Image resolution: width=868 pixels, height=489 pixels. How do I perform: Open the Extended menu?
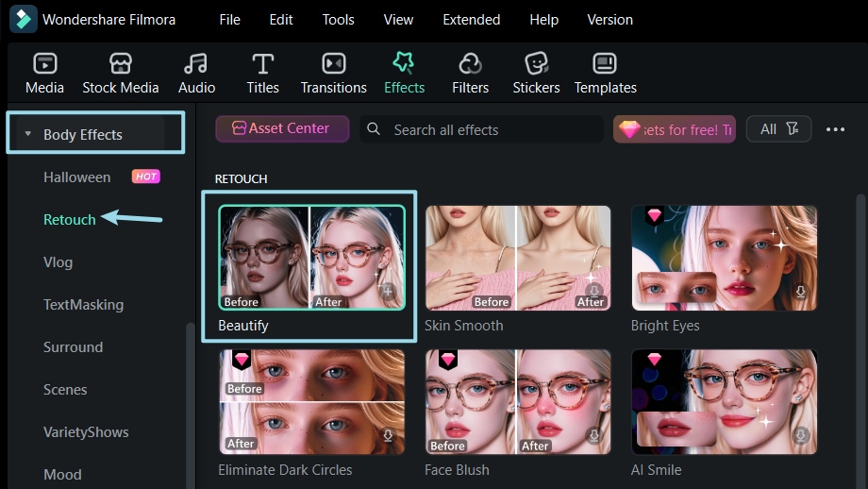[471, 20]
